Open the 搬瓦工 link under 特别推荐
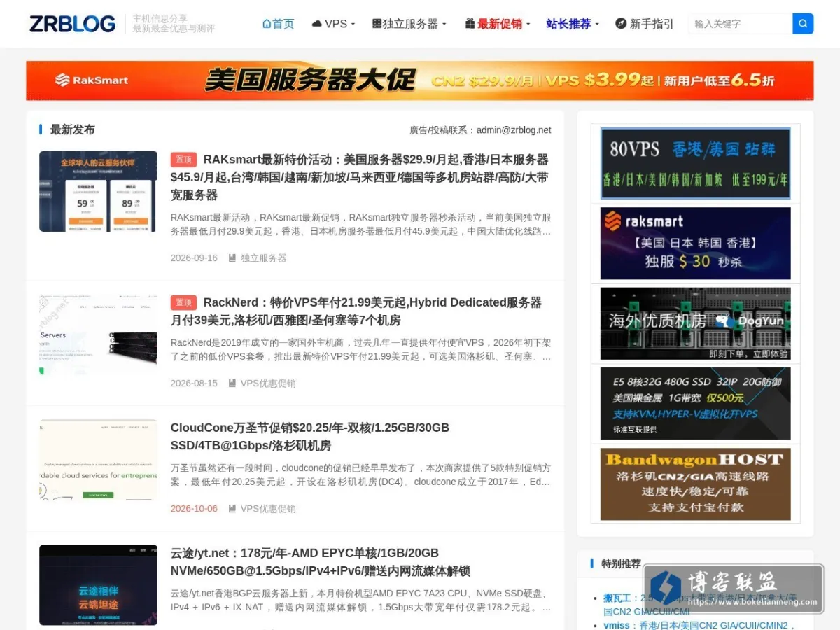Viewport: 840px width, 630px height. point(617,598)
